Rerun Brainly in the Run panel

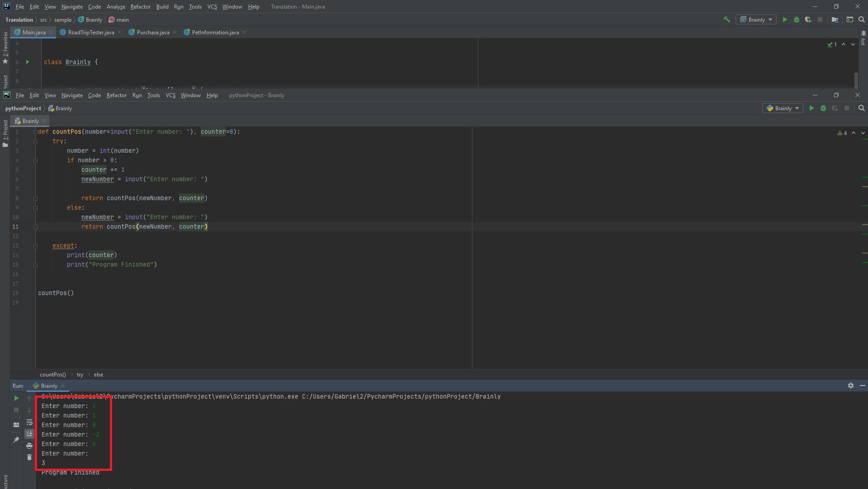pos(16,398)
